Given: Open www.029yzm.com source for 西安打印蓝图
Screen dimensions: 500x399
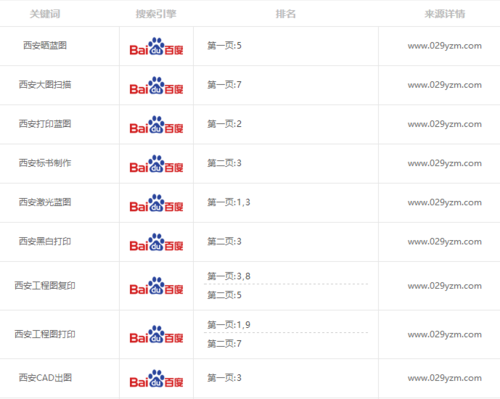Looking at the screenshot, I should click(x=445, y=124).
